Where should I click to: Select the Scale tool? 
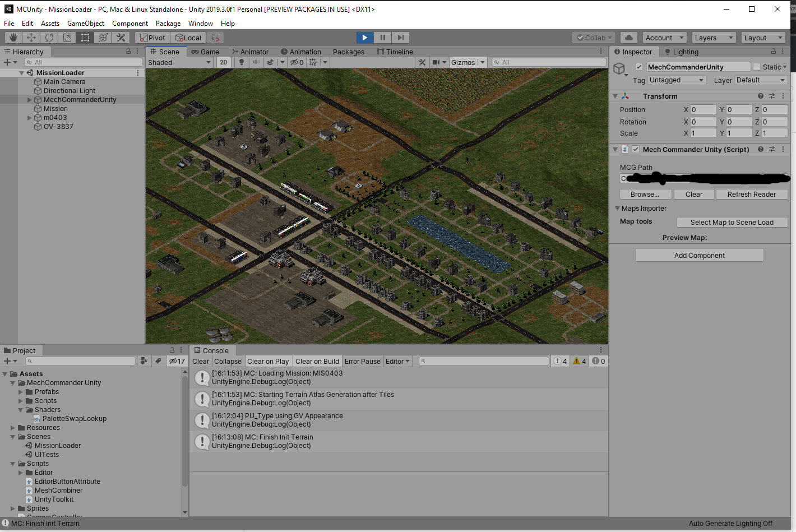67,38
